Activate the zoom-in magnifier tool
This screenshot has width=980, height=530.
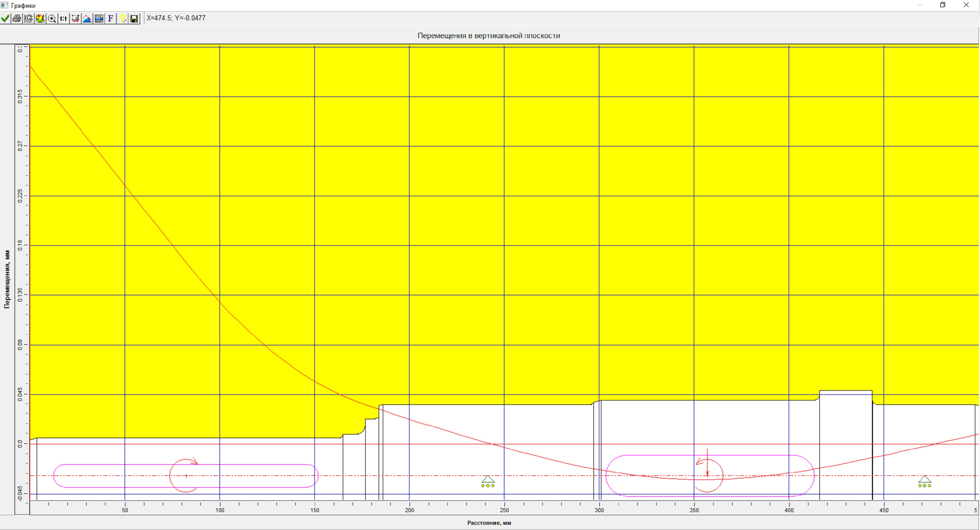click(x=52, y=18)
